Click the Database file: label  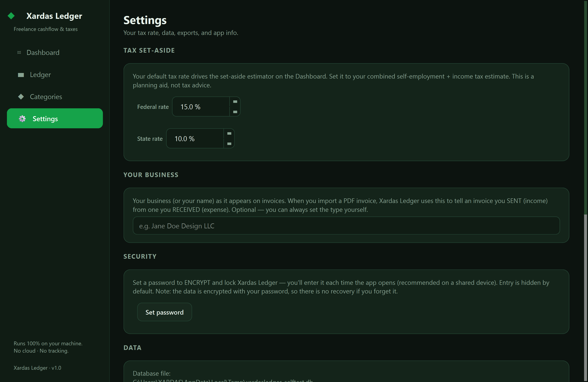pos(151,373)
